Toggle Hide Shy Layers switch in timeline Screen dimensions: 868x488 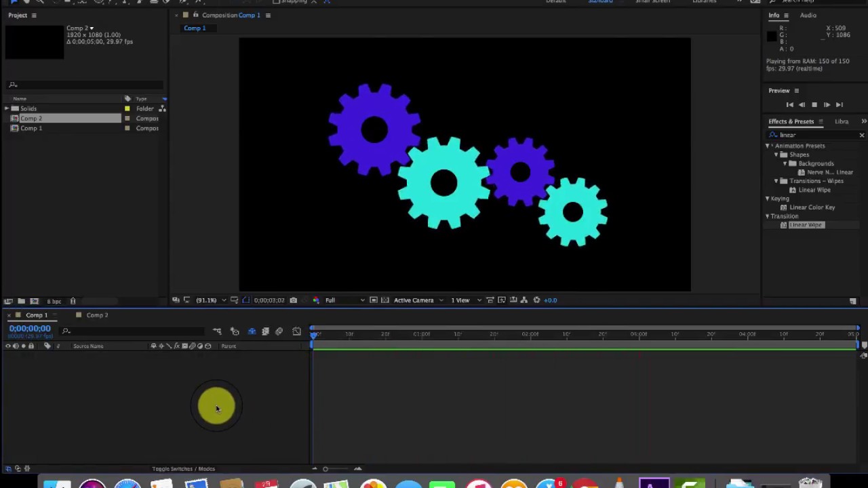coord(252,331)
